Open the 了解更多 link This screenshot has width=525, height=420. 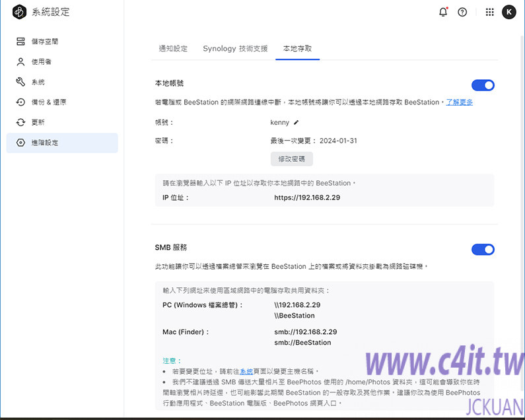pyautogui.click(x=460, y=102)
